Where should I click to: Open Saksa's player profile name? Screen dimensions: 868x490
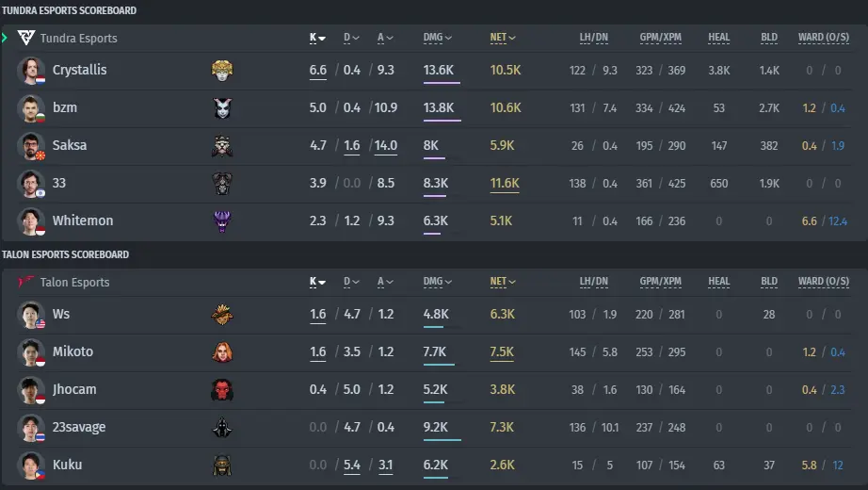(x=70, y=145)
